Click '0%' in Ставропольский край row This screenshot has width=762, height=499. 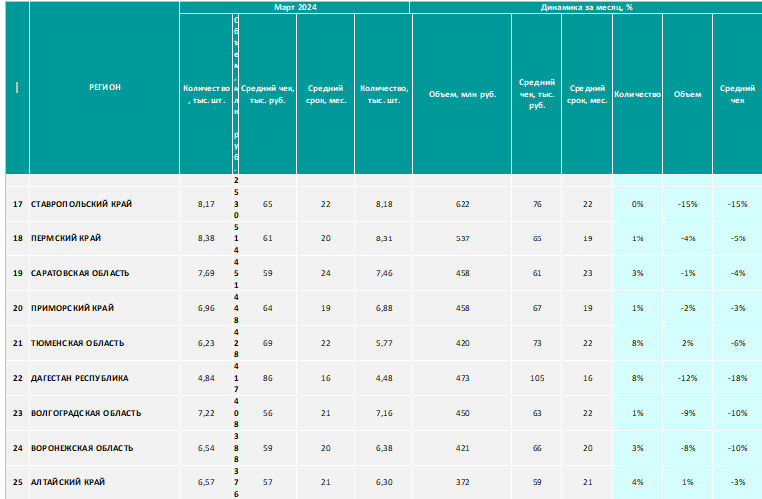pyautogui.click(x=637, y=204)
